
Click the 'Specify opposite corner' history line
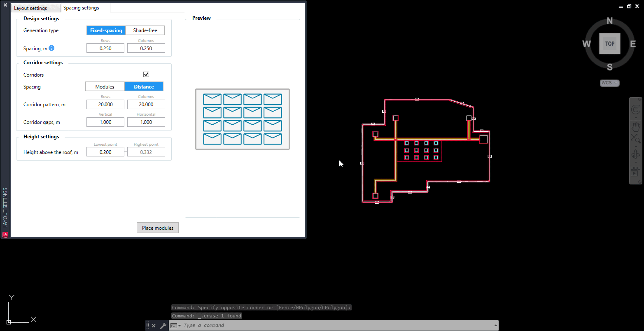(261, 308)
